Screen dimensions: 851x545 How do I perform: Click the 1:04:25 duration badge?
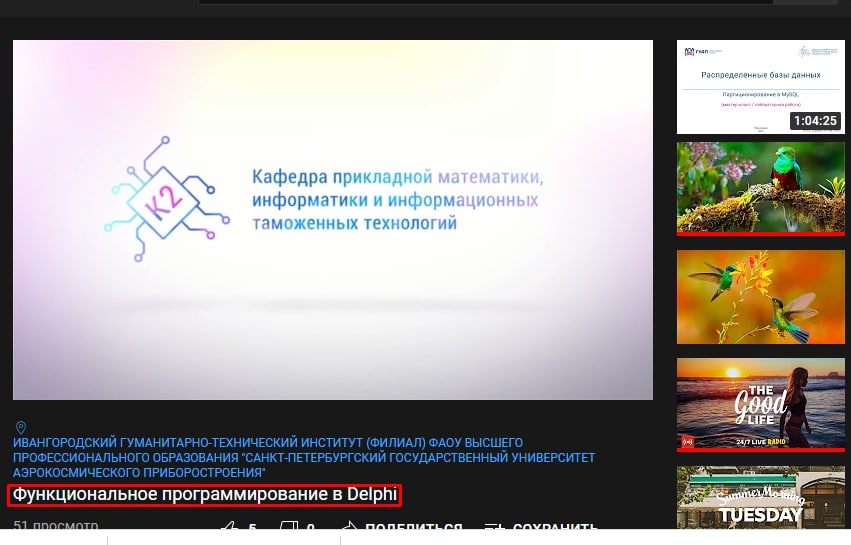point(815,121)
